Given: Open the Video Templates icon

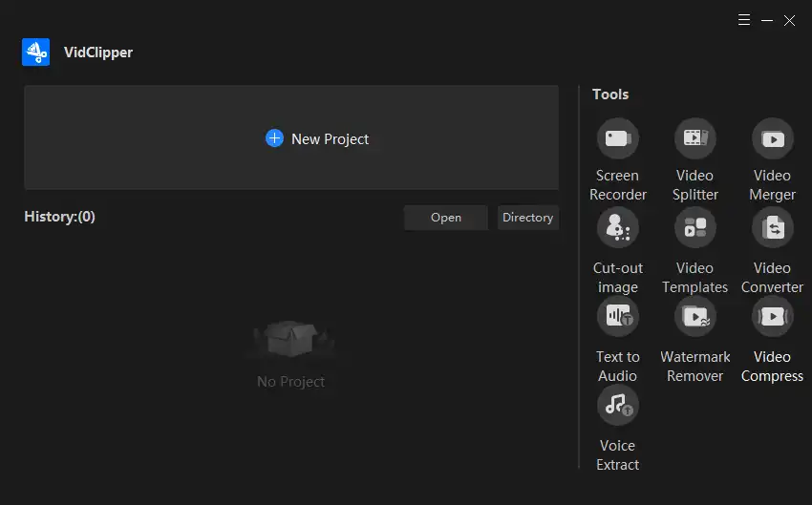Looking at the screenshot, I should [694, 227].
